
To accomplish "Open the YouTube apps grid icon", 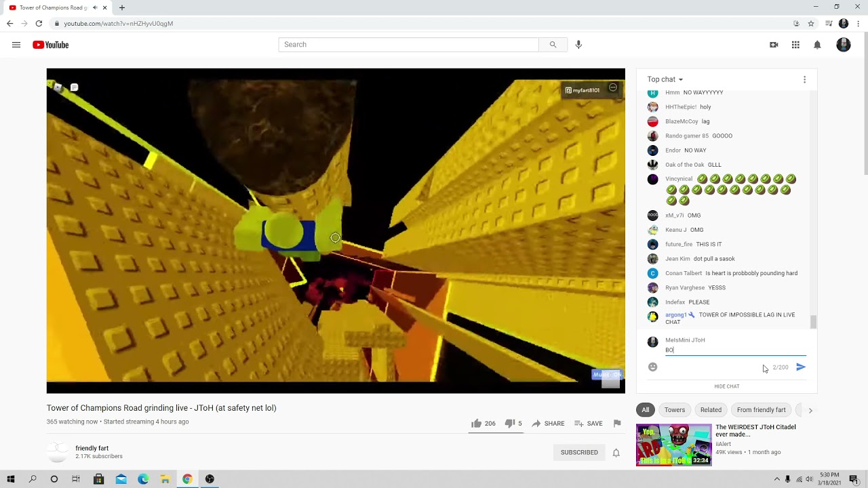I will (795, 45).
